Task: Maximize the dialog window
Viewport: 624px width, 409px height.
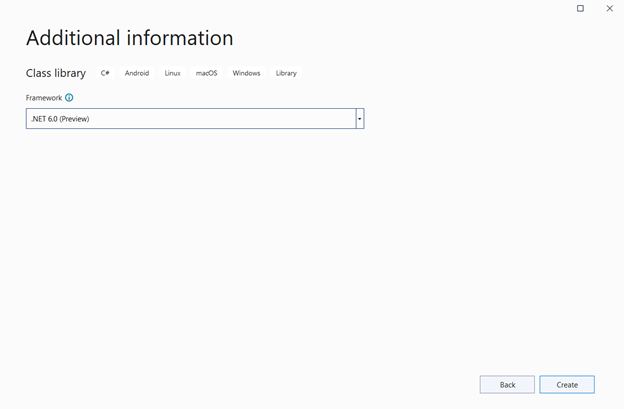Action: [x=580, y=8]
